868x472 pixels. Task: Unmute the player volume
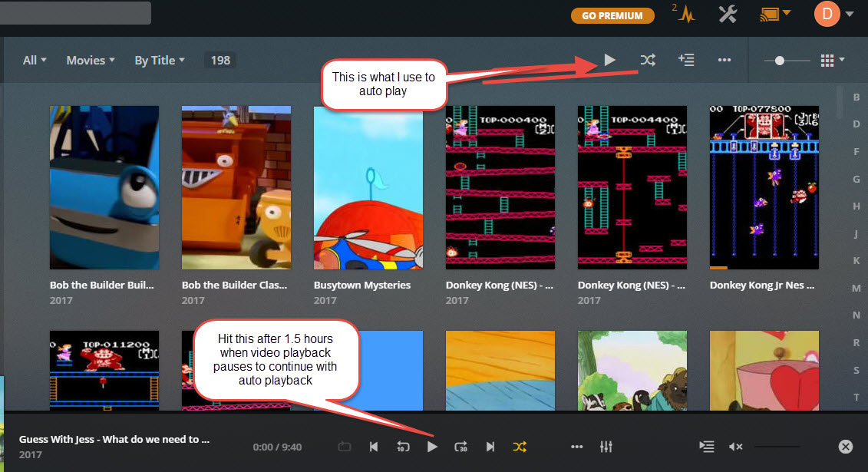(x=735, y=447)
